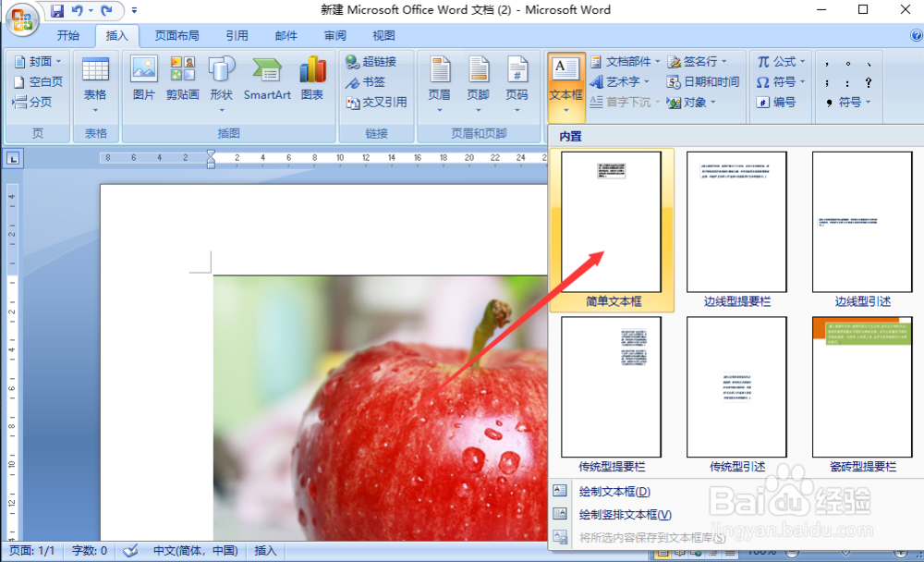Add a 书签 bookmark
Viewport: 924px width, 562px height.
pos(365,82)
